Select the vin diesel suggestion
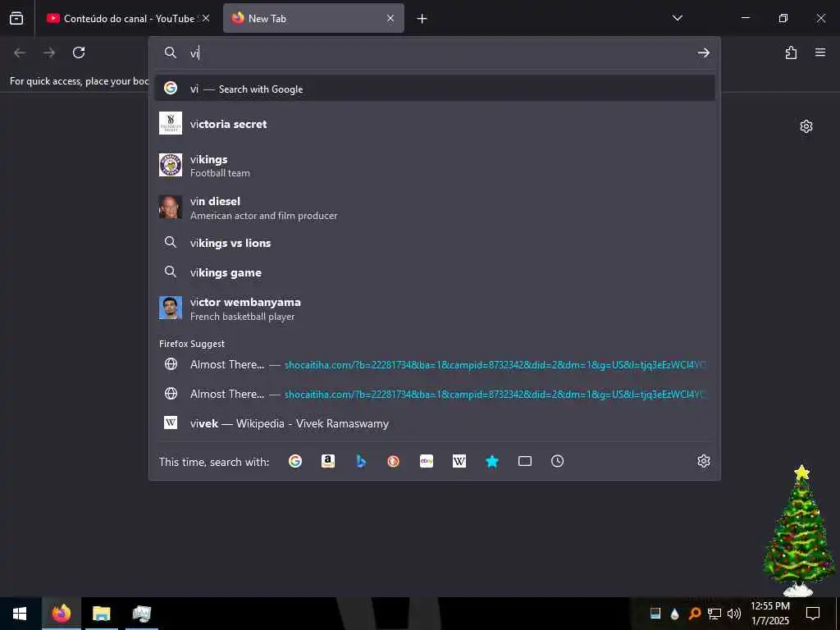Viewport: 840px width, 630px height. tap(435, 208)
